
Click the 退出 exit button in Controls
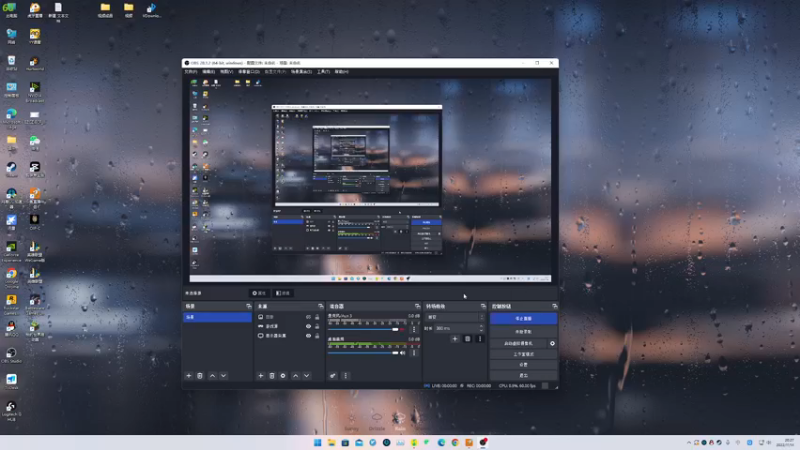523,376
